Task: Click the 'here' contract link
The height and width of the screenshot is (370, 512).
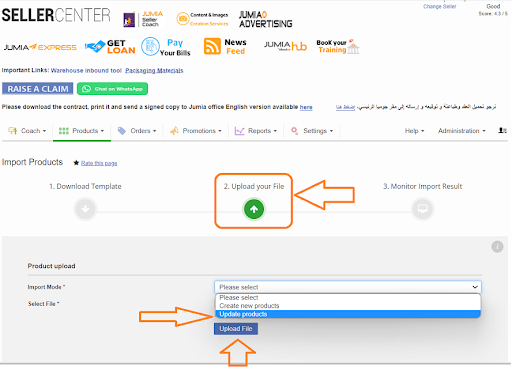Action: point(306,107)
